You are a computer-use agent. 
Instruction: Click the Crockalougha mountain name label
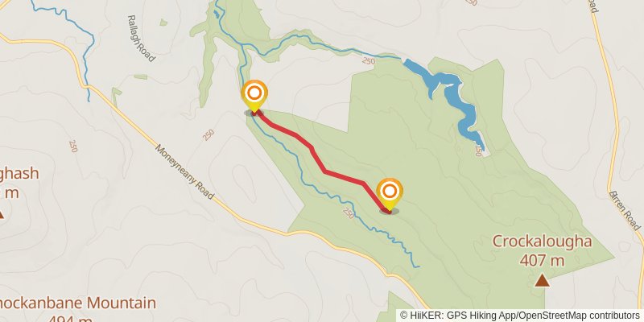[542, 242]
